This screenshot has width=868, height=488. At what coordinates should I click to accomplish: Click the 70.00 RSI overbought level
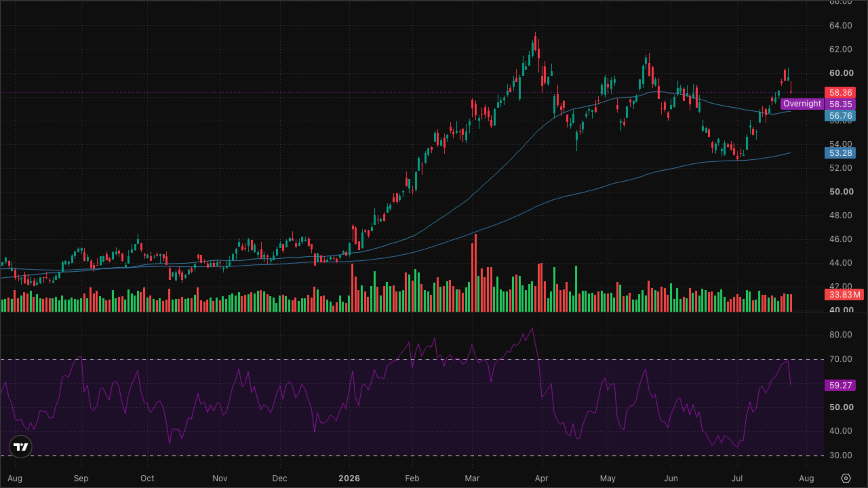pyautogui.click(x=841, y=359)
